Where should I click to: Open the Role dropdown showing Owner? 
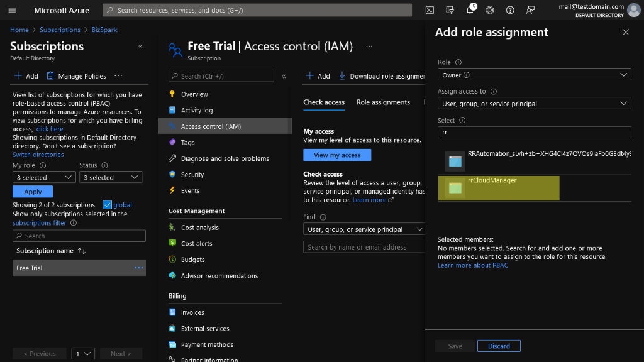click(x=535, y=75)
